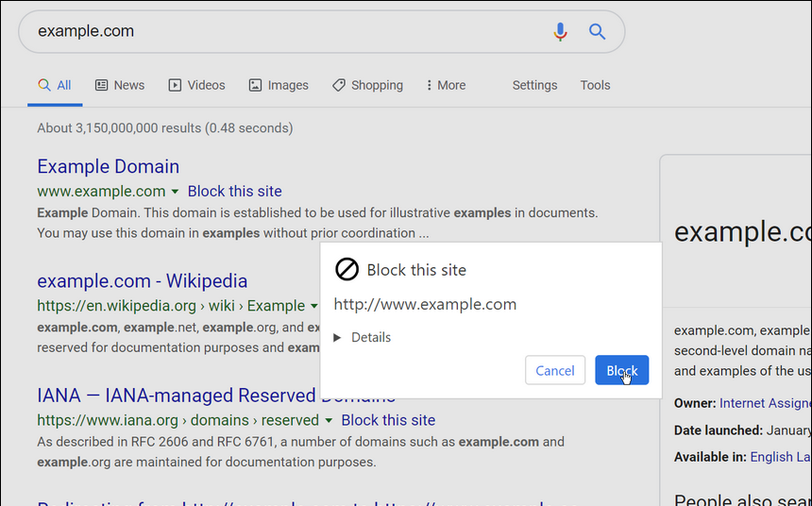Click Cancel in the block dialog

pyautogui.click(x=555, y=370)
